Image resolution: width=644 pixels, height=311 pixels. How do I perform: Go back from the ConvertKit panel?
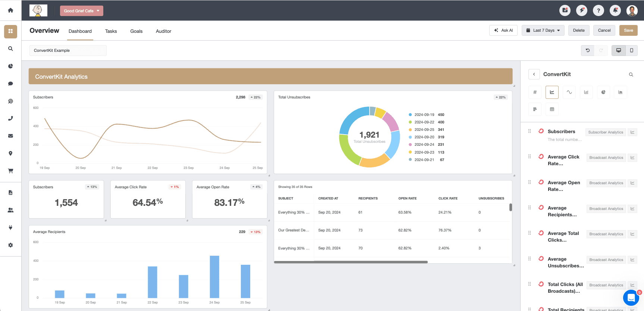(x=534, y=74)
